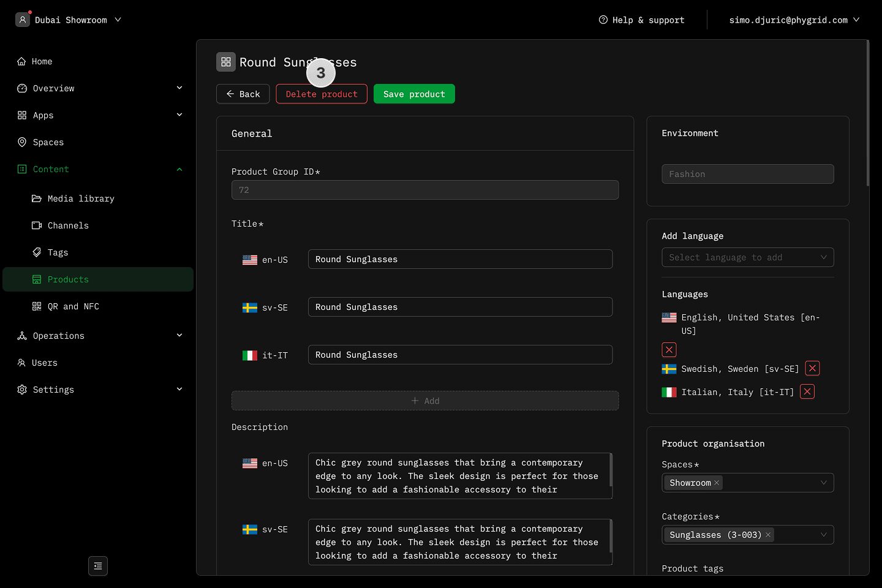Viewport: 882px width, 588px height.
Task: Click the Delete product button
Action: (x=322, y=94)
